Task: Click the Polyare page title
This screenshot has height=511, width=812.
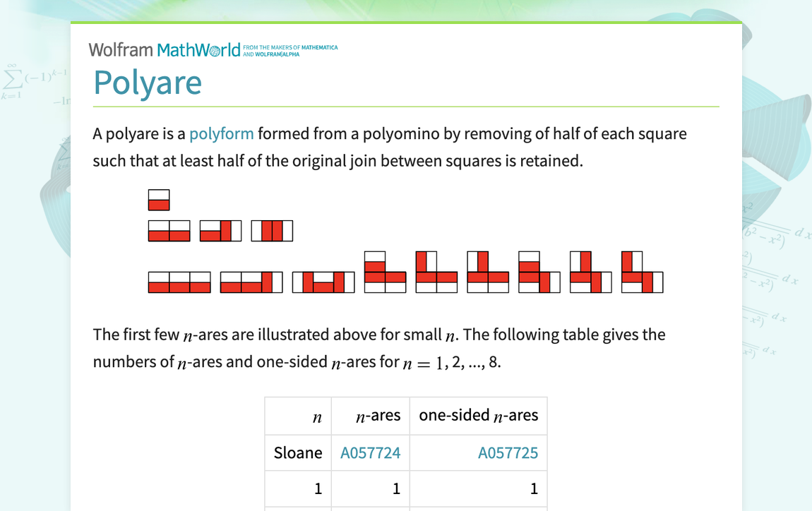Action: coord(148,83)
